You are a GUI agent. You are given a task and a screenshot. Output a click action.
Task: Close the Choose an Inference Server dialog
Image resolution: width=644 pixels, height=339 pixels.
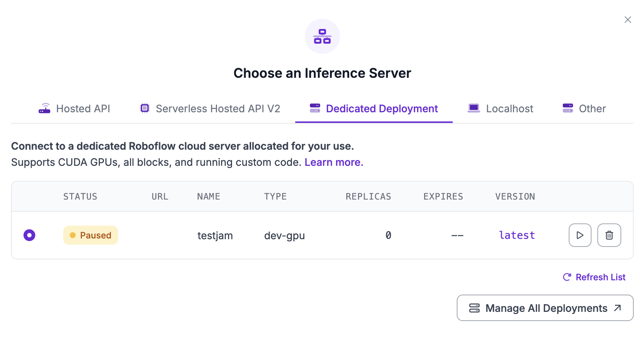point(627,20)
